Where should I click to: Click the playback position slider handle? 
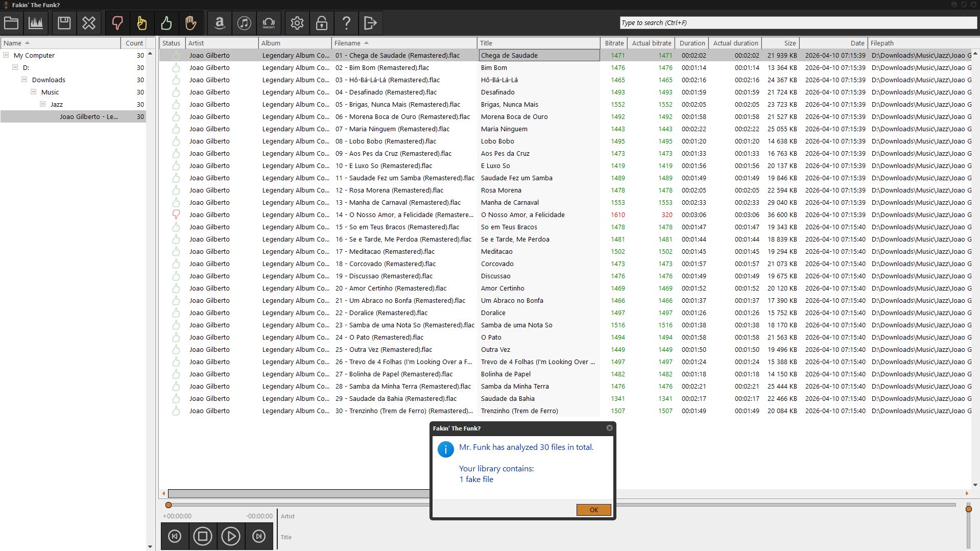click(x=169, y=505)
